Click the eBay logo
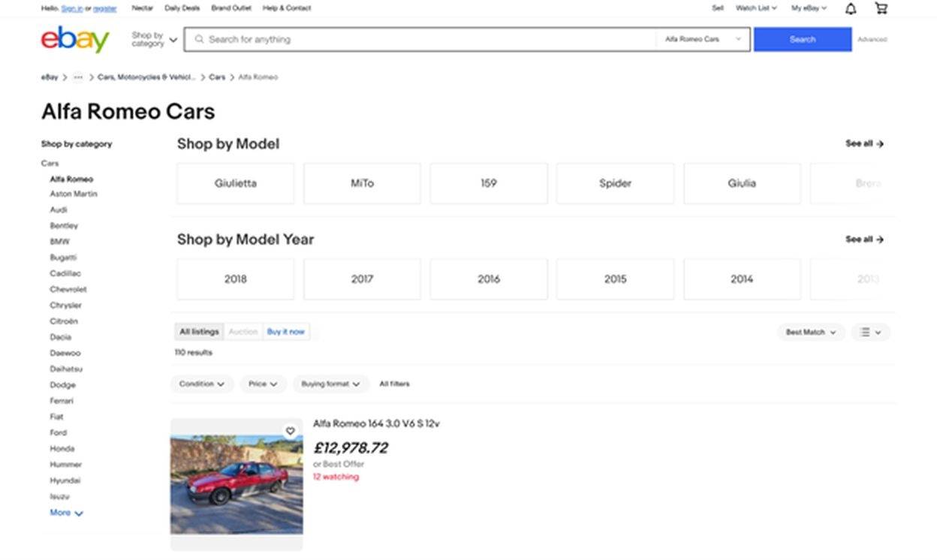The image size is (937, 560). click(x=75, y=39)
